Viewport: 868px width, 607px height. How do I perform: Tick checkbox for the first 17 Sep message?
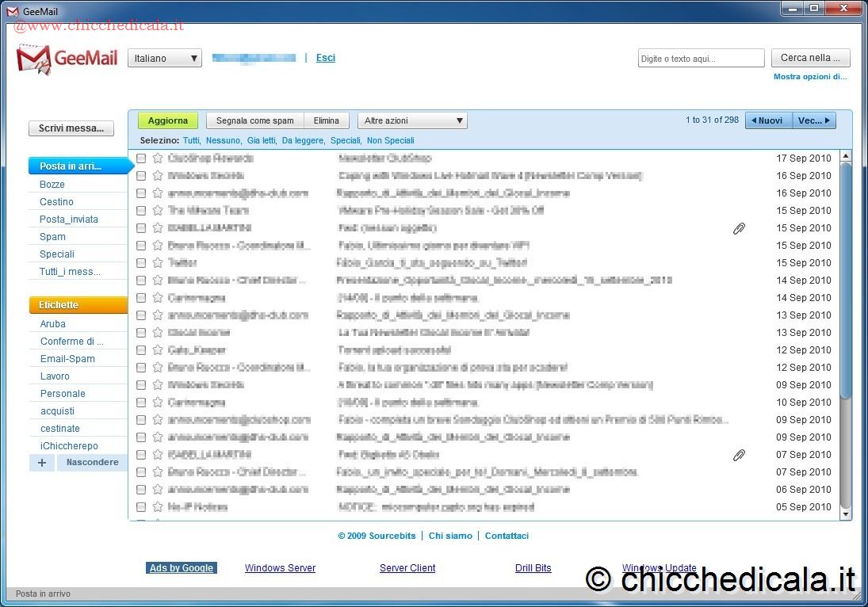point(141,158)
